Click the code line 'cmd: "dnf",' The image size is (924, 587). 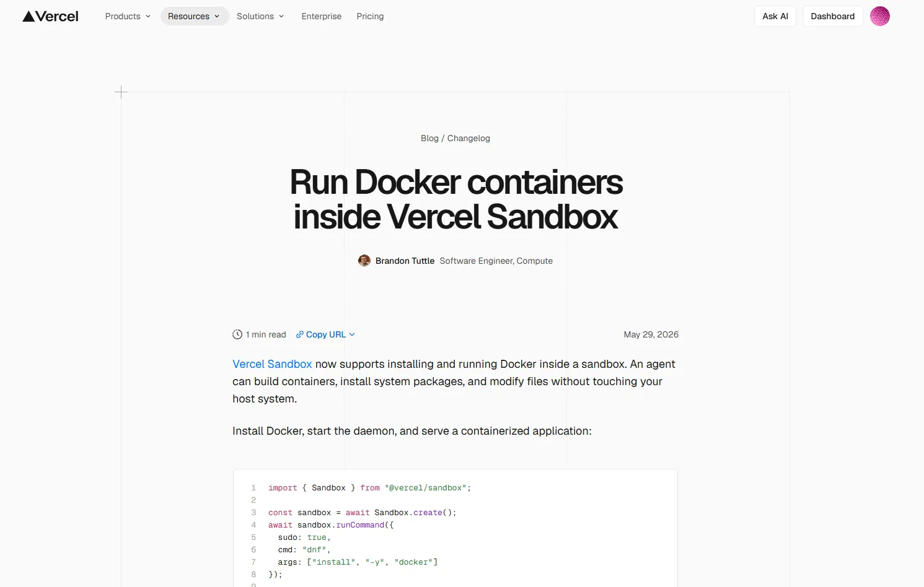tap(304, 550)
